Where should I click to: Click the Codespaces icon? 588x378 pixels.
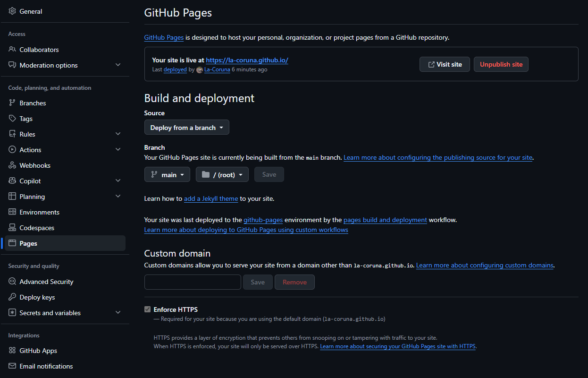[12, 228]
